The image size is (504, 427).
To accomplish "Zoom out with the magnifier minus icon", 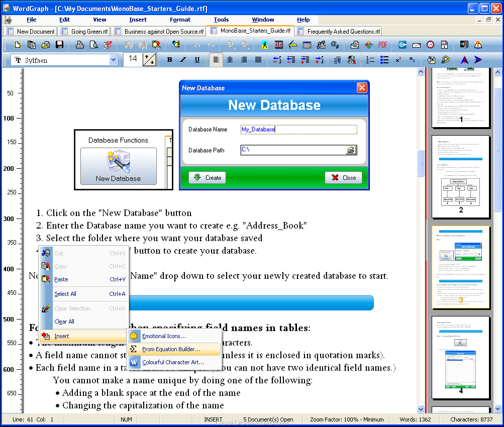I will (x=244, y=45).
